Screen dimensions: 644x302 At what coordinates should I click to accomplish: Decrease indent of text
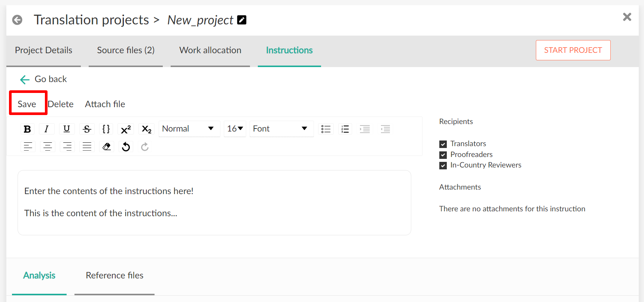385,129
